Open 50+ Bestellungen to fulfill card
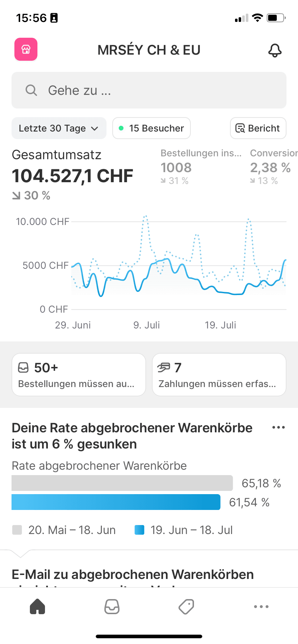Screen dimensions: 298x644 (x=79, y=374)
